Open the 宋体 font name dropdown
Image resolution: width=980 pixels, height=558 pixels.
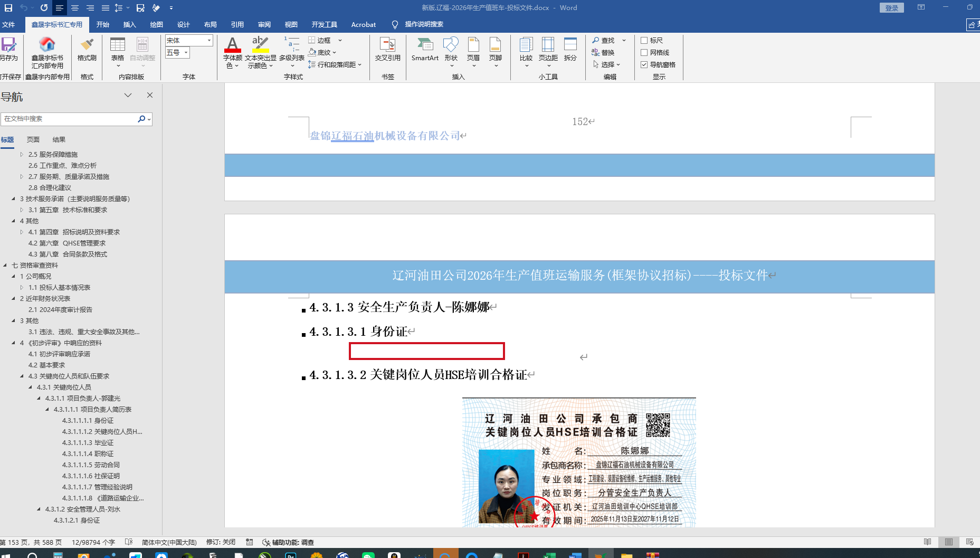pyautogui.click(x=210, y=40)
